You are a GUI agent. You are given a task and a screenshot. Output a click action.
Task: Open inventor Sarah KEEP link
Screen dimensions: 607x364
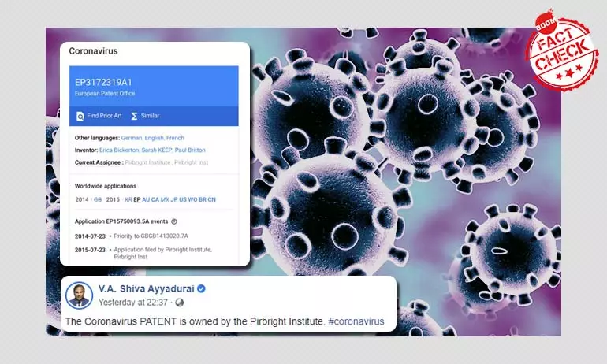[x=157, y=150]
